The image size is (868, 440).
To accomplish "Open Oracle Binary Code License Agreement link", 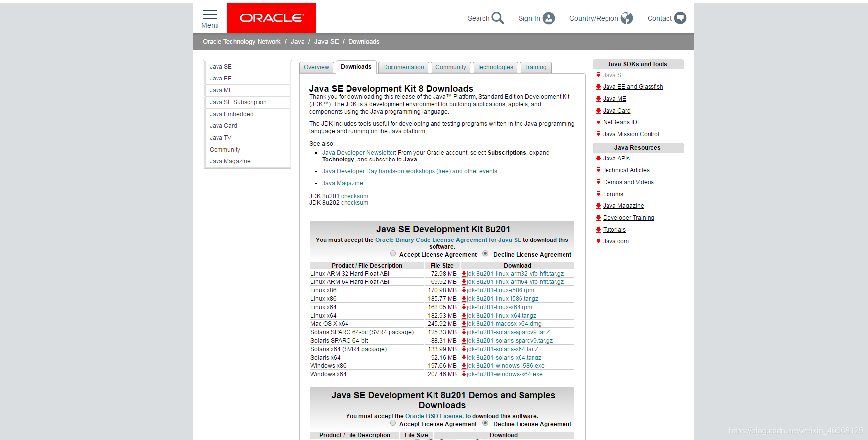I will point(448,240).
